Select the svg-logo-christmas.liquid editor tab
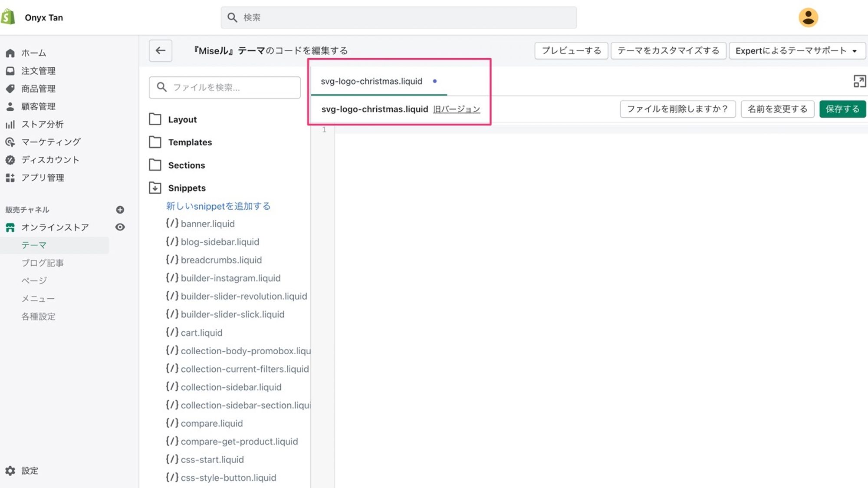 pos(378,81)
